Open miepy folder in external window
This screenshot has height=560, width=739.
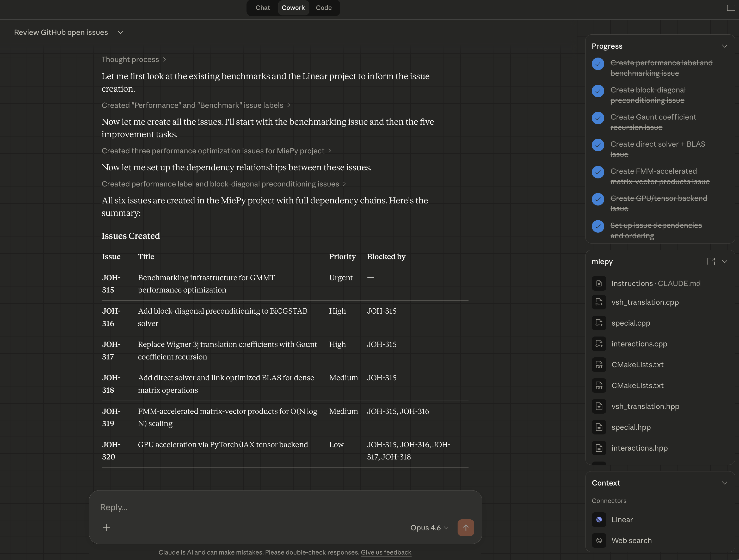[711, 262]
